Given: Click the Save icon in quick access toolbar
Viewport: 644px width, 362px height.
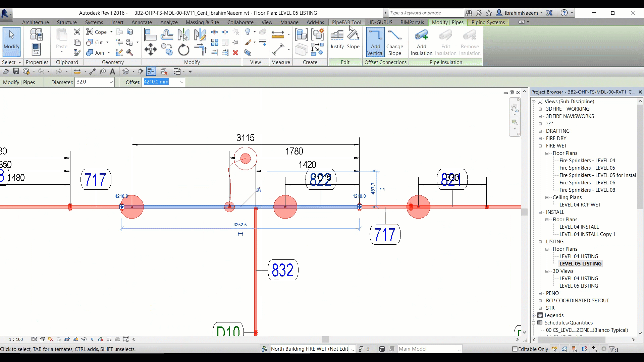Looking at the screenshot, I should click(16, 71).
